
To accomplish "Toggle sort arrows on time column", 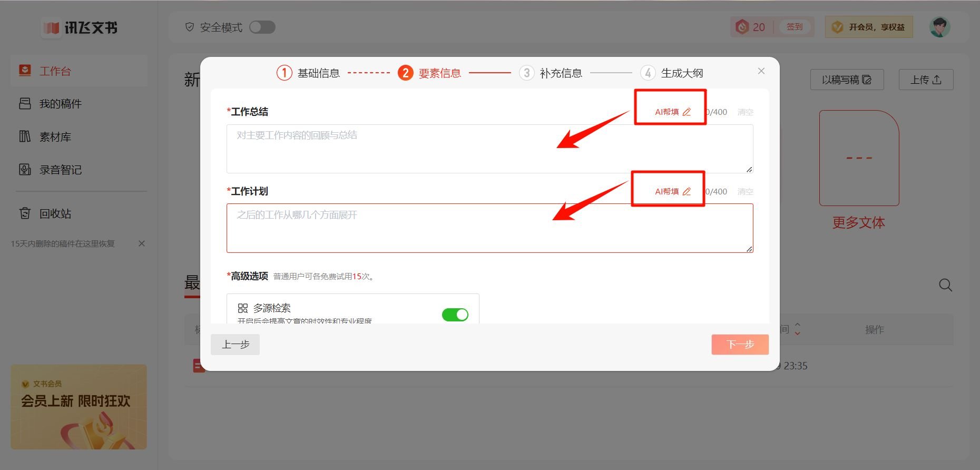I will click(798, 329).
